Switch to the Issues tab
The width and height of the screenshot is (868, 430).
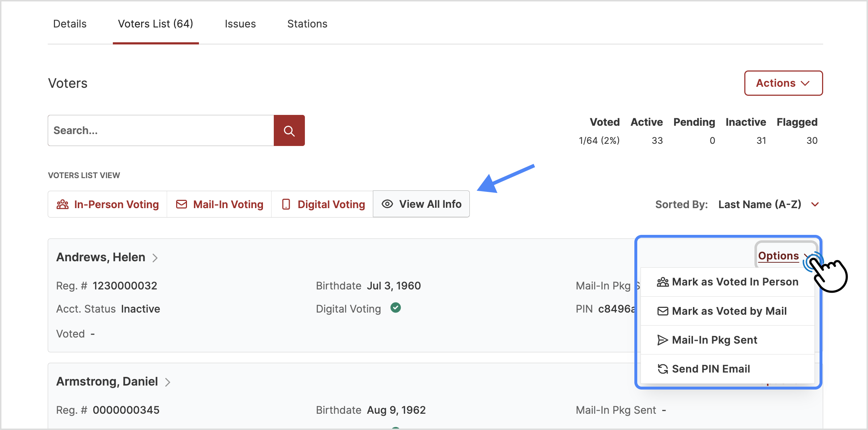[x=240, y=24]
